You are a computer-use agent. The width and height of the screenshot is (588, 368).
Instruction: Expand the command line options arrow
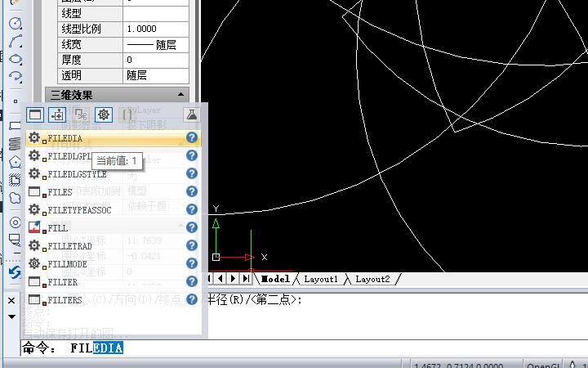tap(11, 315)
